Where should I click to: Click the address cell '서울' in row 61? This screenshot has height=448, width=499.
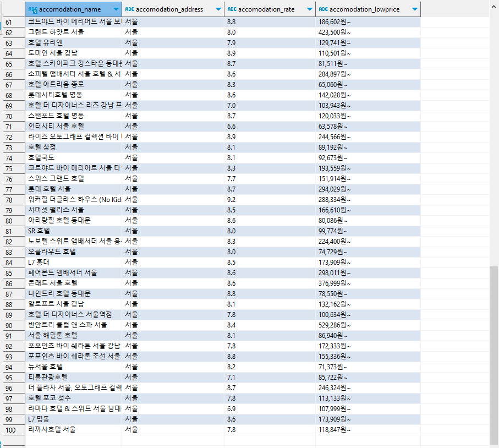coord(173,22)
